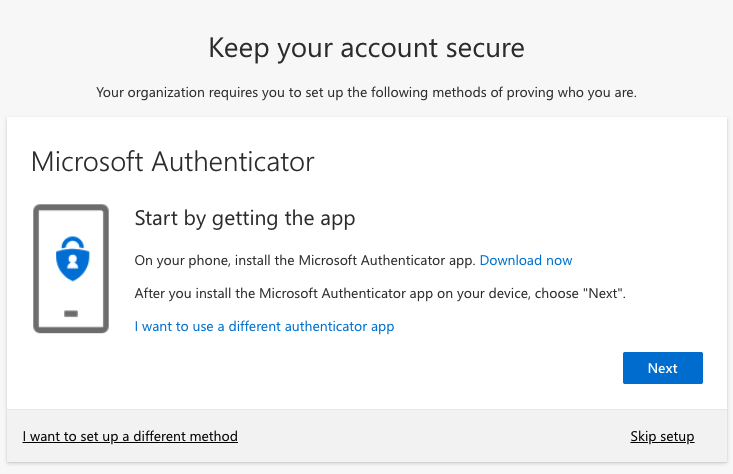Select the Keep your account secure heading
The image size is (733, 474).
pyautogui.click(x=366, y=47)
